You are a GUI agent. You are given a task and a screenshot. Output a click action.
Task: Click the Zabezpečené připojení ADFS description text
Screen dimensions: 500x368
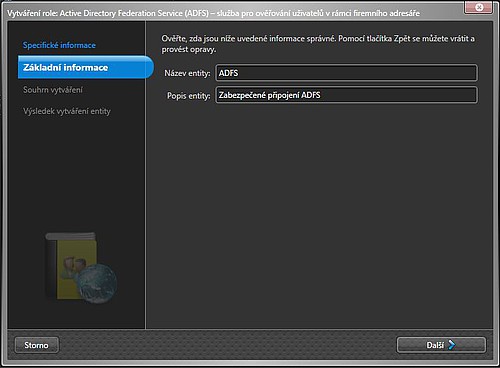[x=269, y=95]
